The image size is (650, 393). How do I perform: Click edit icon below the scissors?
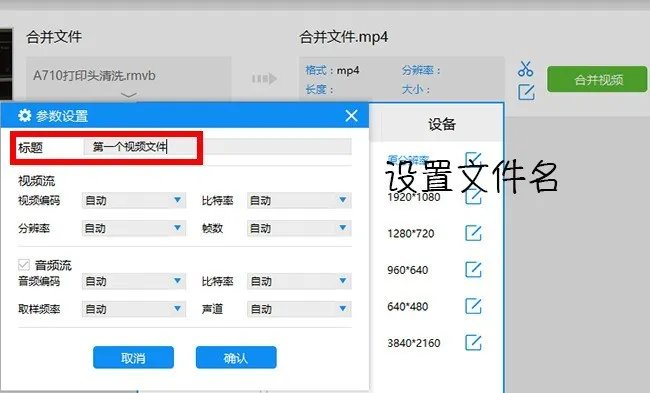coord(526,92)
